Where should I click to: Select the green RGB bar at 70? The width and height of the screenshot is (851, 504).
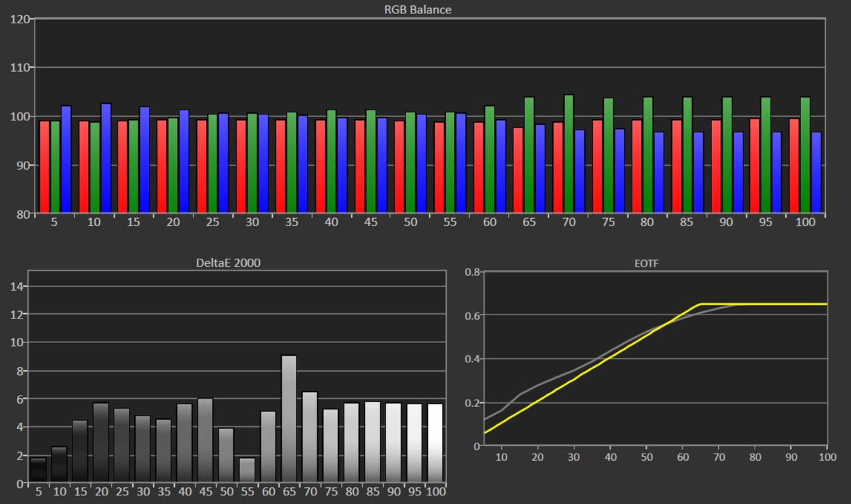pos(568,154)
